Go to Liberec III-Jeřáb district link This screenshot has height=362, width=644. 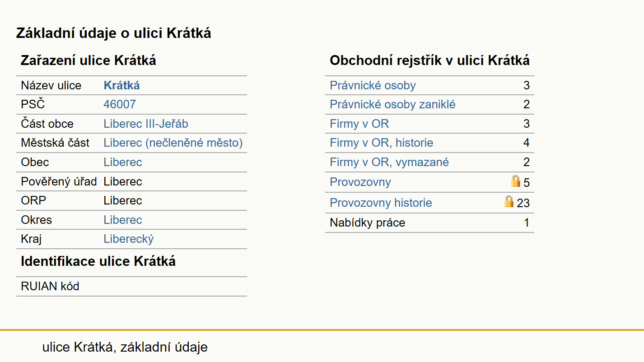[x=146, y=124]
